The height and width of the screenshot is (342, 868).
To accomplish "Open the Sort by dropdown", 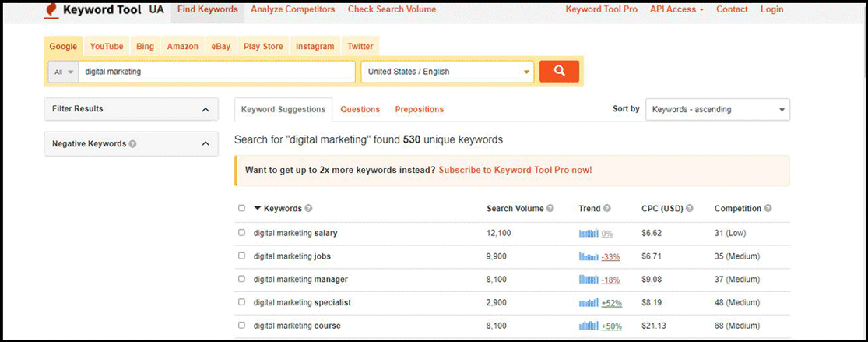I will coord(717,110).
